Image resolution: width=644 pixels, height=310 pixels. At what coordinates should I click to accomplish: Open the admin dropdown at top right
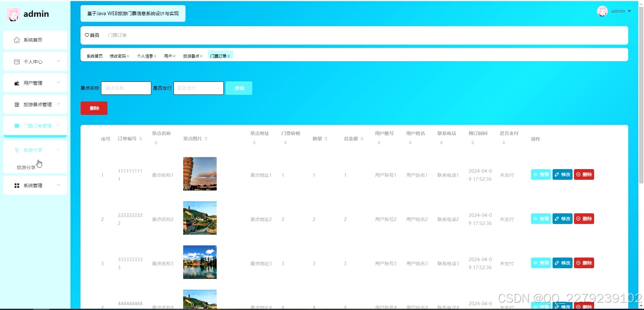tap(619, 11)
